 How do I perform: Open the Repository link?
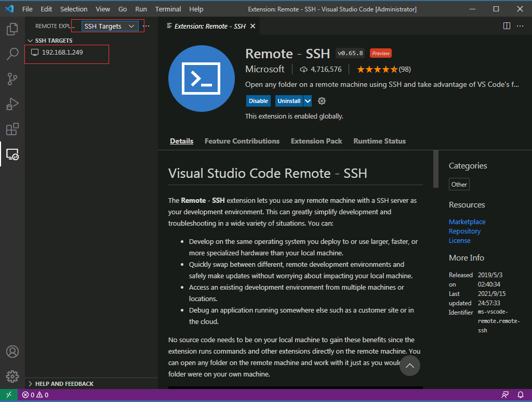464,231
